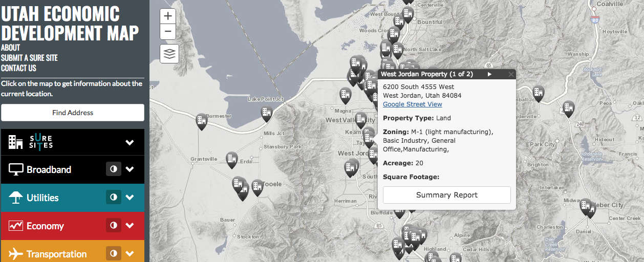Click the Grantsville label on the map
The image size is (644, 262).
pyautogui.click(x=204, y=159)
